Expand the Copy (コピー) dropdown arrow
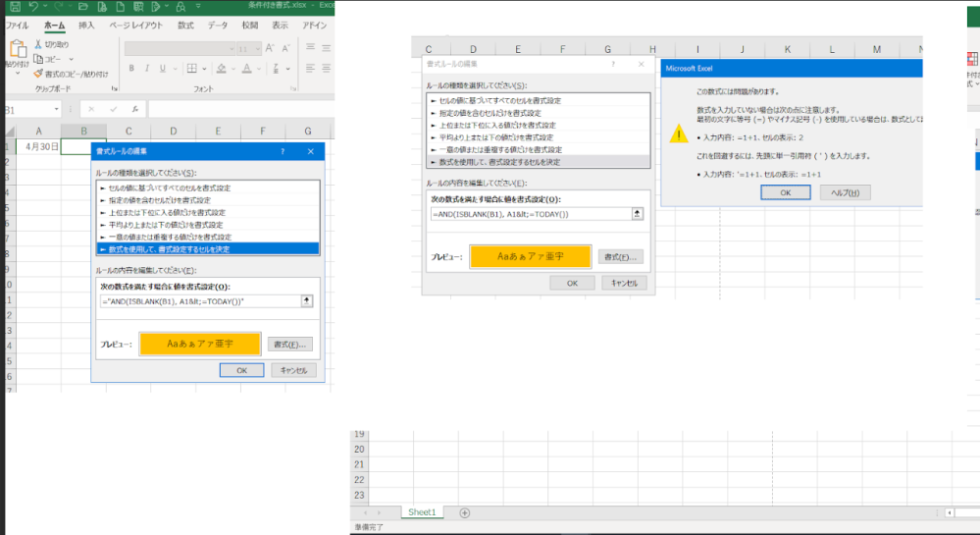 coord(69,59)
